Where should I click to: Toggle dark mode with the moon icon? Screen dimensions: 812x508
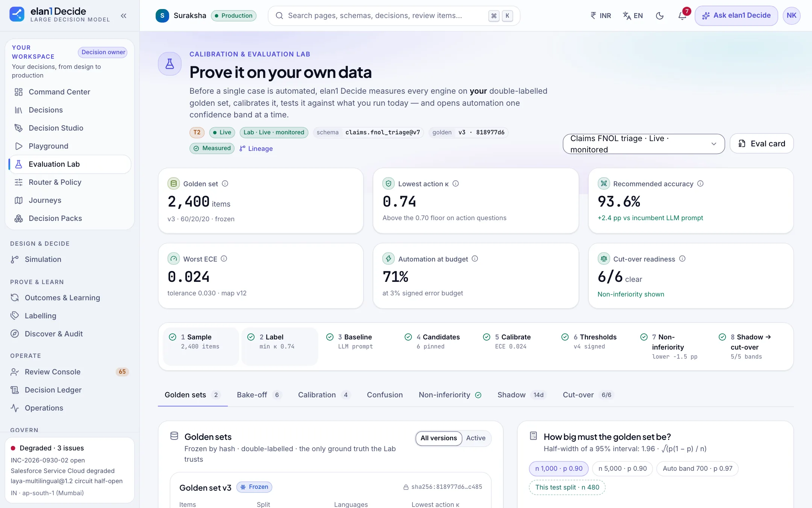(x=660, y=16)
